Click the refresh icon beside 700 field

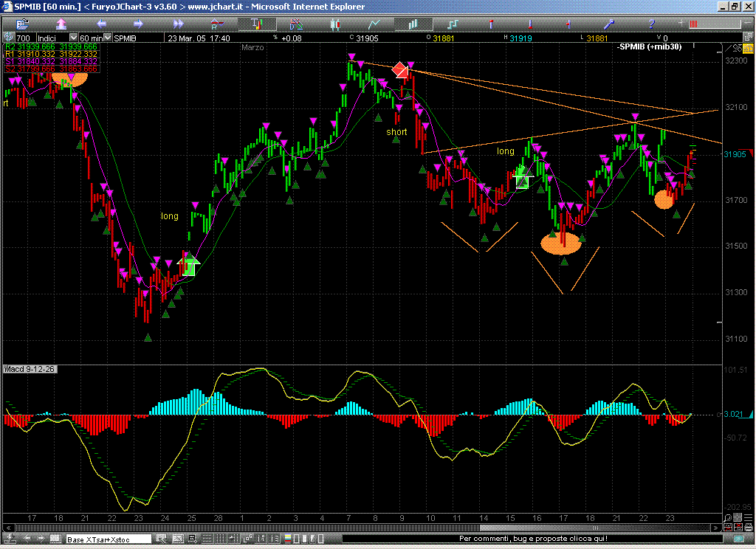pos(8,38)
